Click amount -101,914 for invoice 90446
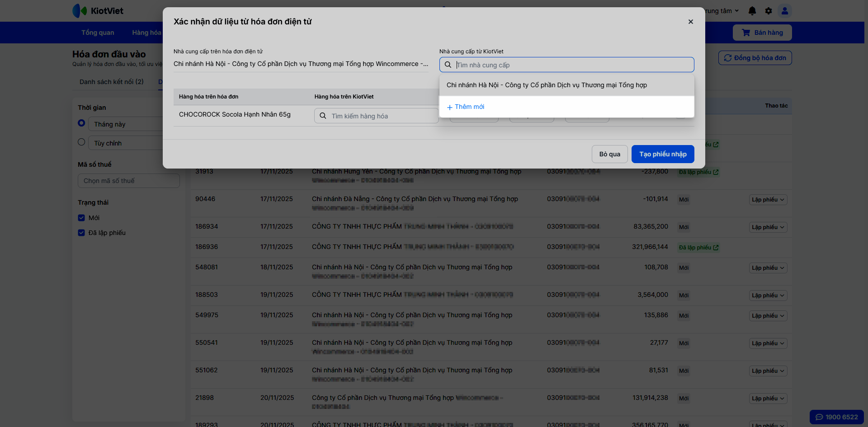The width and height of the screenshot is (868, 427). pyautogui.click(x=656, y=199)
